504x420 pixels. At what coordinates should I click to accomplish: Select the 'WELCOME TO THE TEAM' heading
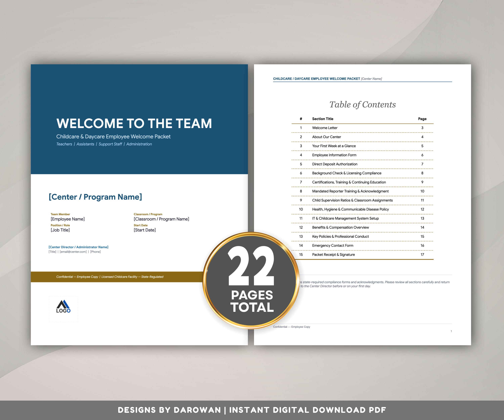click(x=134, y=123)
